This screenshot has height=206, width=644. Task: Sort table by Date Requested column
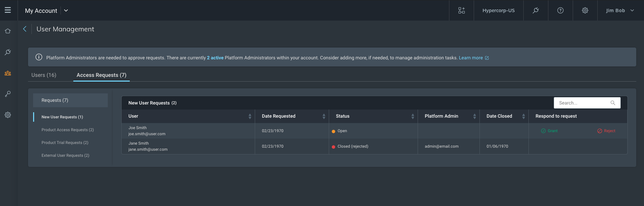point(324,116)
